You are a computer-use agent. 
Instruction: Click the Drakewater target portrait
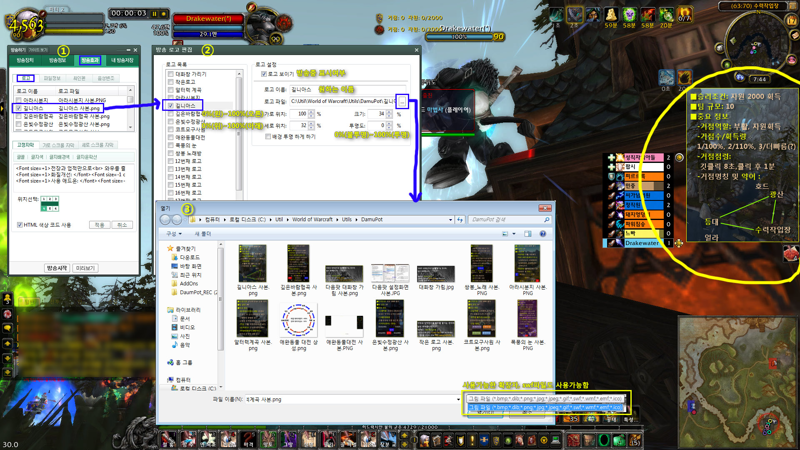coord(264,23)
